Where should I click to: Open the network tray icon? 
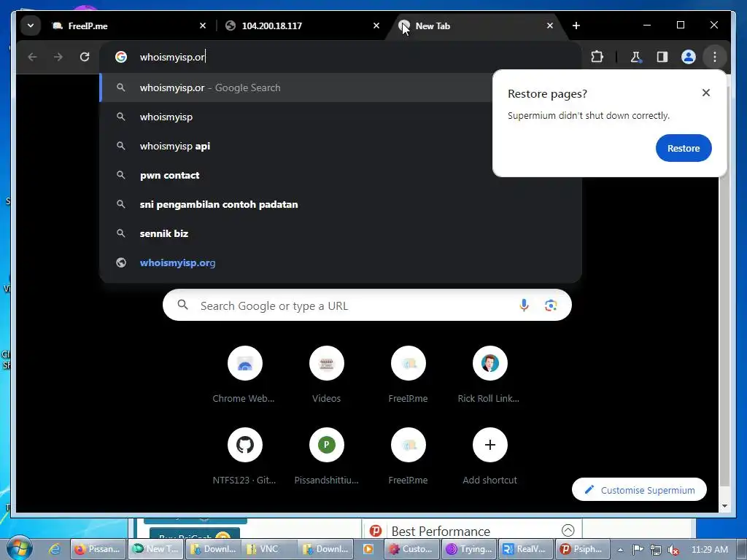click(656, 550)
